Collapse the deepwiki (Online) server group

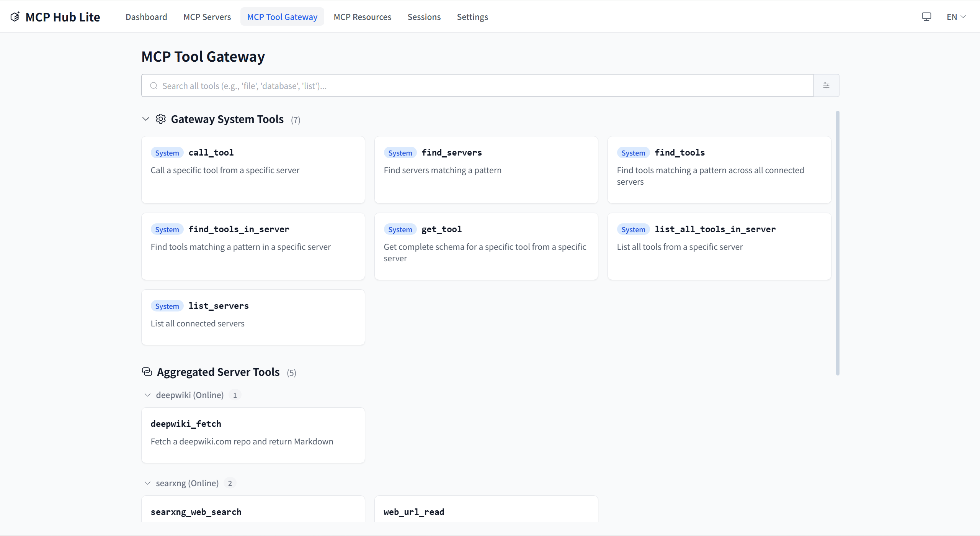click(147, 395)
